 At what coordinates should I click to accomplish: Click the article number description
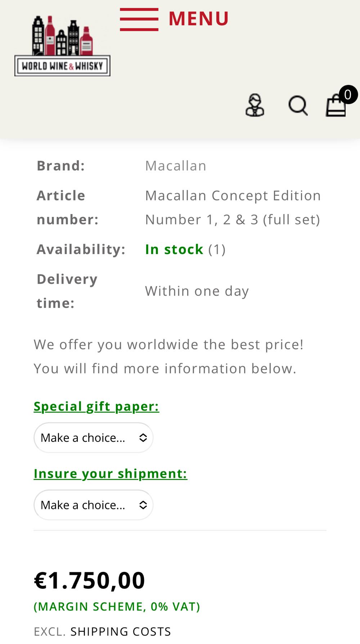point(233,207)
